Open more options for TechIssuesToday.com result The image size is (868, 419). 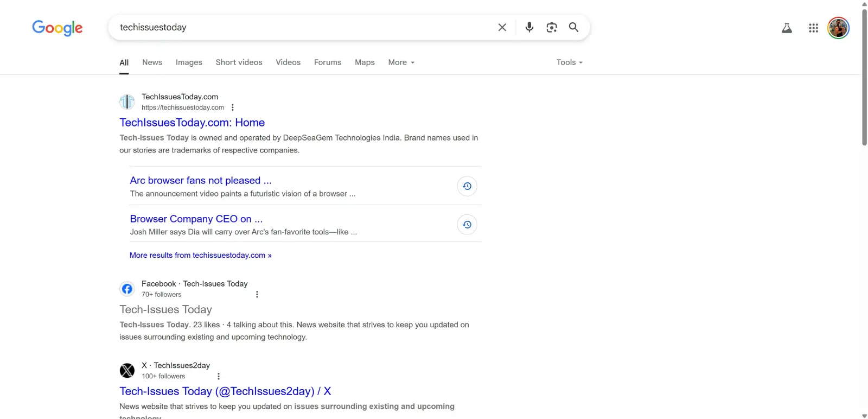(233, 107)
